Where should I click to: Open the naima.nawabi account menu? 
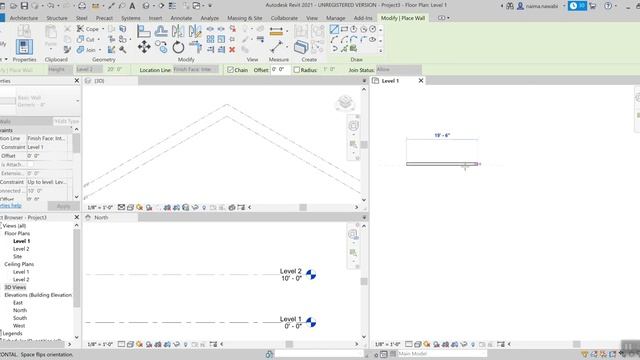(541, 6)
